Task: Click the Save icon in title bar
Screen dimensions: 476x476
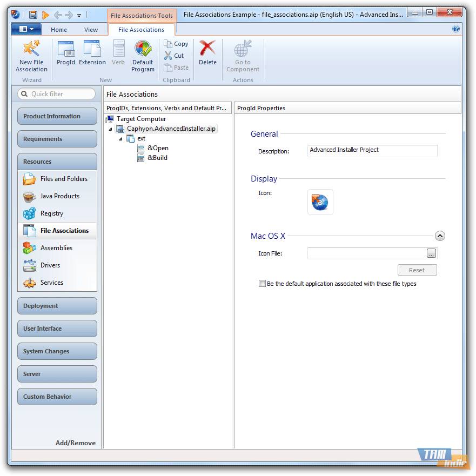Action: pos(33,15)
